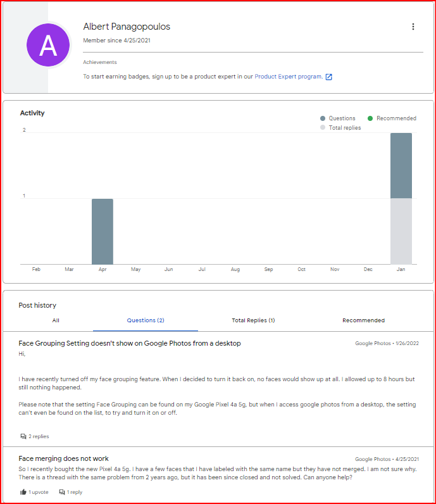Open the Total Replies (1) tab

[x=253, y=320]
